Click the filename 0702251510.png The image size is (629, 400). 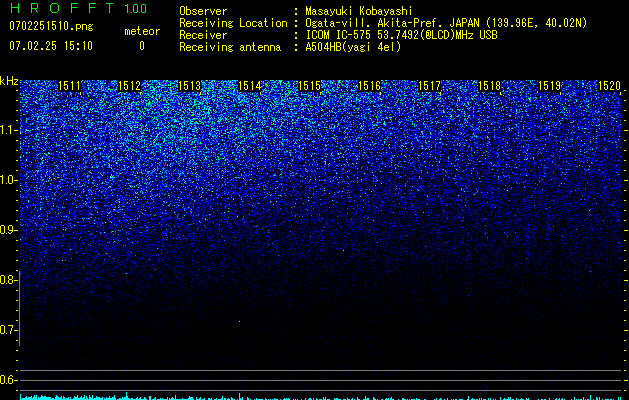click(x=51, y=26)
